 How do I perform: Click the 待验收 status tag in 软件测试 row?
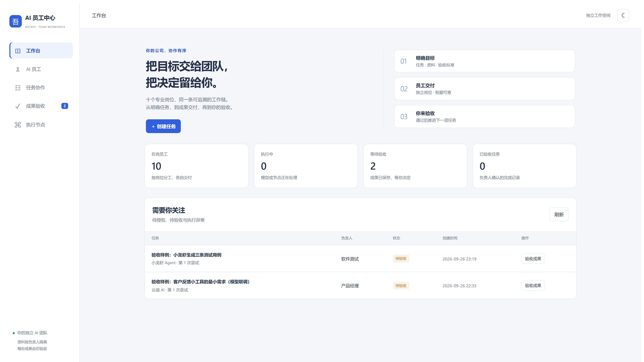(x=401, y=259)
